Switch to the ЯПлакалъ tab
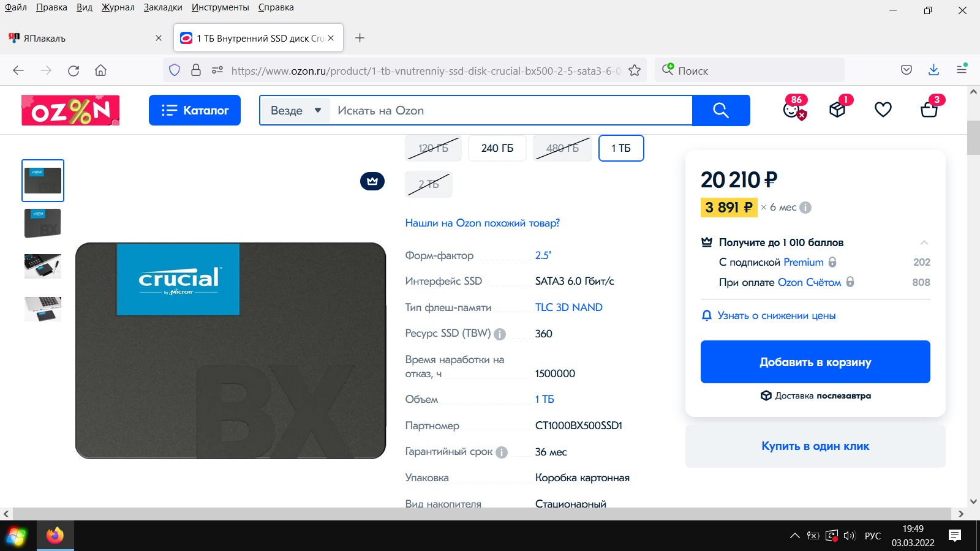The width and height of the screenshot is (980, 551). pos(86,38)
